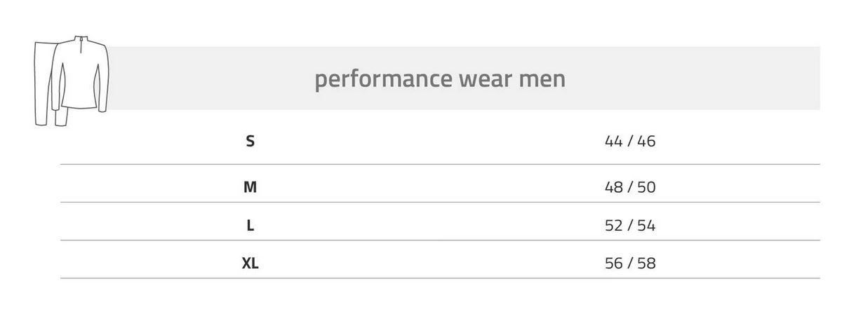Click the number 46 in the S row
The image size is (868, 319).
646,141
